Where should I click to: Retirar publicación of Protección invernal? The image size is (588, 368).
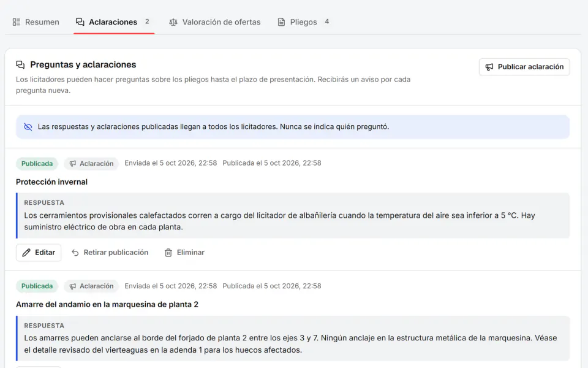click(x=110, y=252)
